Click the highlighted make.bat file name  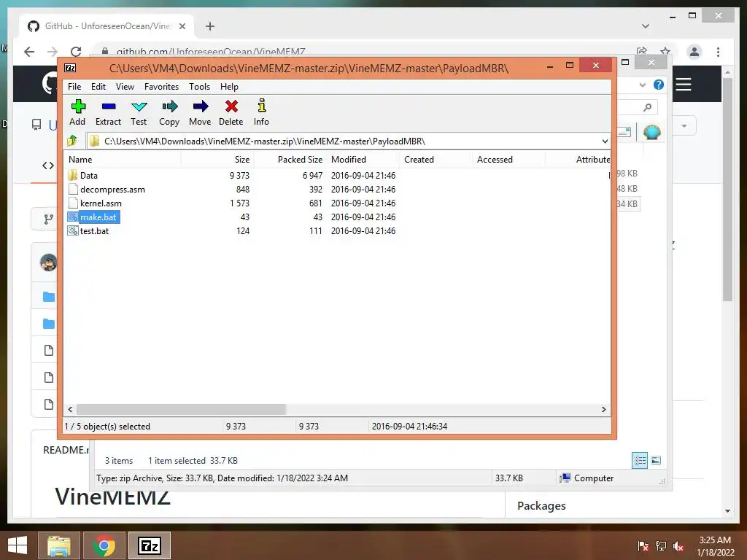click(98, 217)
